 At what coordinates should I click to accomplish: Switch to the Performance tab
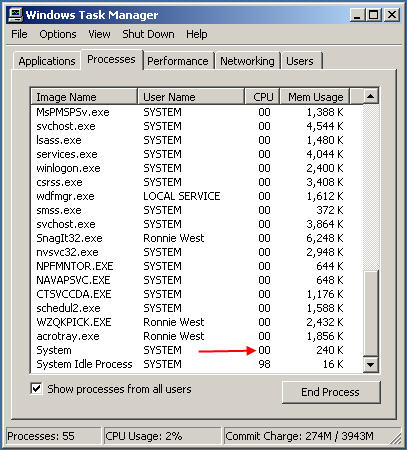[x=178, y=61]
